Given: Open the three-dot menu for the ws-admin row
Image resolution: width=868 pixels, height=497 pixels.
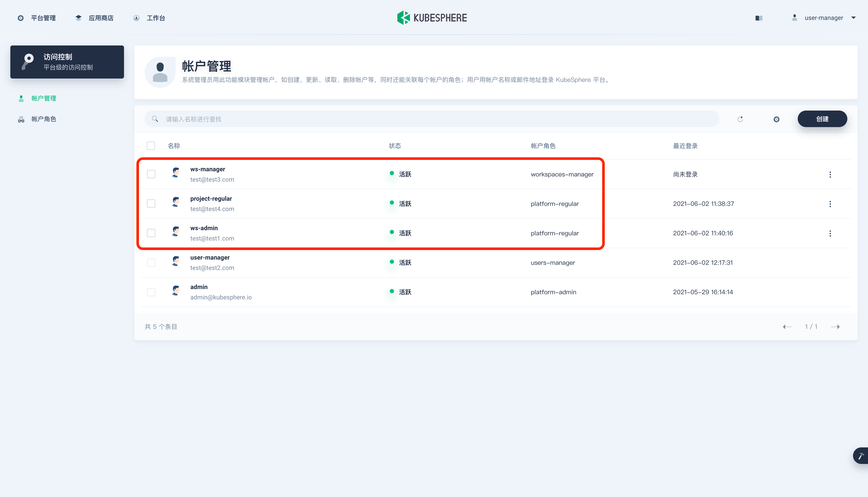Looking at the screenshot, I should pyautogui.click(x=830, y=234).
